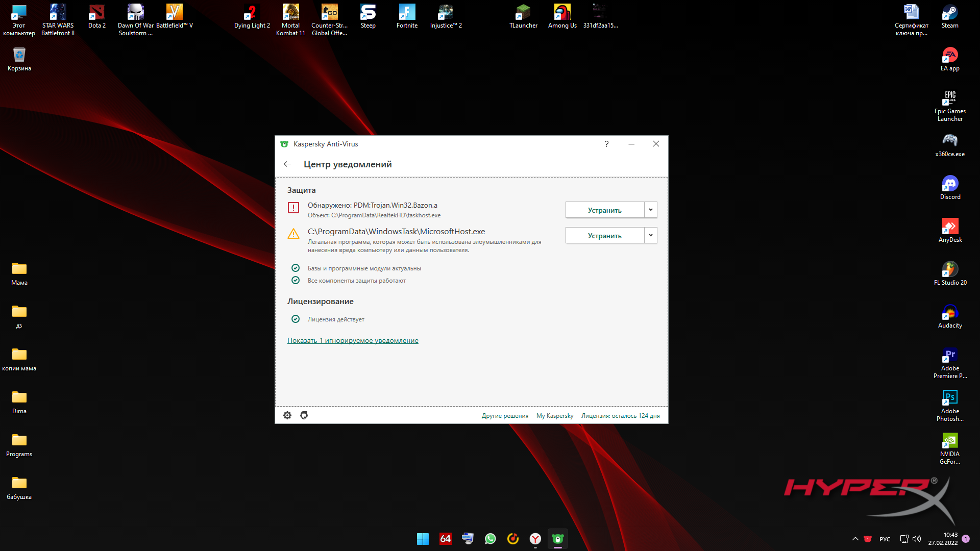Image resolution: width=980 pixels, height=551 pixels.
Task: Select Другие решения menu item
Action: point(505,416)
